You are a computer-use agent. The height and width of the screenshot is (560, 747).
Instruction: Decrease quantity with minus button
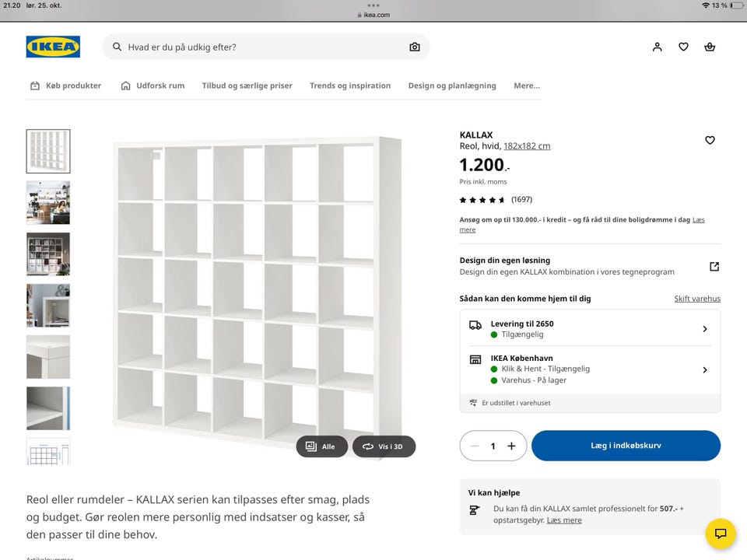(475, 446)
